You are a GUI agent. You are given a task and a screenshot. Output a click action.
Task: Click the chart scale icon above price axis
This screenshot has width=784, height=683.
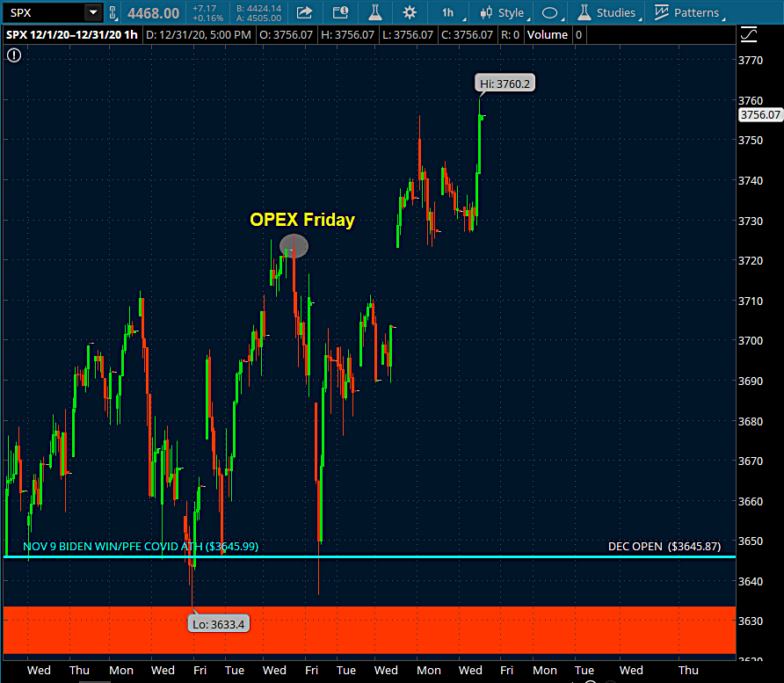pos(749,34)
